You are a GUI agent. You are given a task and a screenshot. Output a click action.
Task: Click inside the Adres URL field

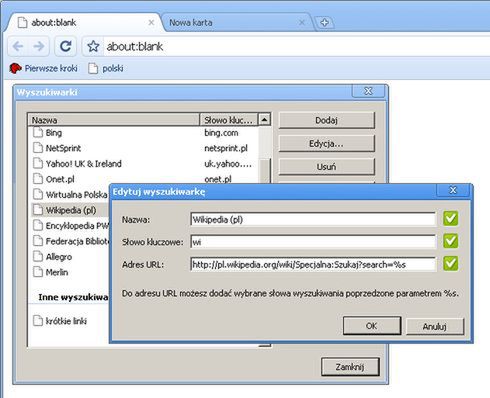point(313,264)
